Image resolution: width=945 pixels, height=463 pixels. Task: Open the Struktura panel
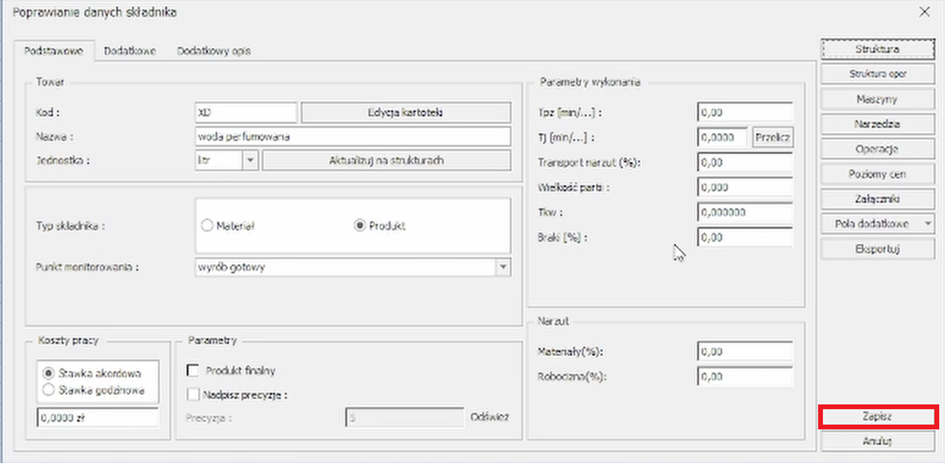pos(877,49)
